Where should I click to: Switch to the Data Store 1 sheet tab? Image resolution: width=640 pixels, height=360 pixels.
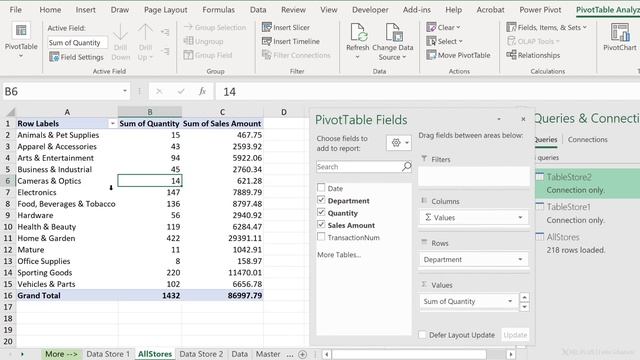pyautogui.click(x=108, y=354)
